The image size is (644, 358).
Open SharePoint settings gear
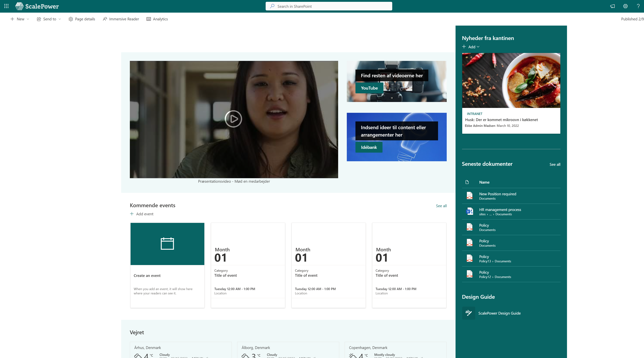(x=625, y=6)
